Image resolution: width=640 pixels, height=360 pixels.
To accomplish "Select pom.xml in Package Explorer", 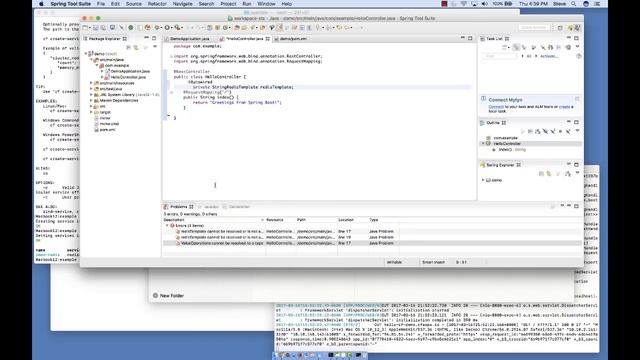I will click(x=107, y=129).
